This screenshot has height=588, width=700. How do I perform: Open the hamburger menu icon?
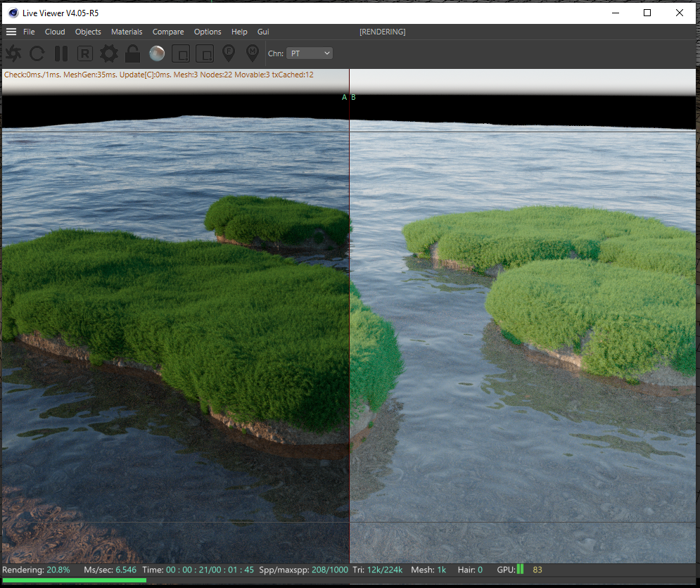[11, 32]
